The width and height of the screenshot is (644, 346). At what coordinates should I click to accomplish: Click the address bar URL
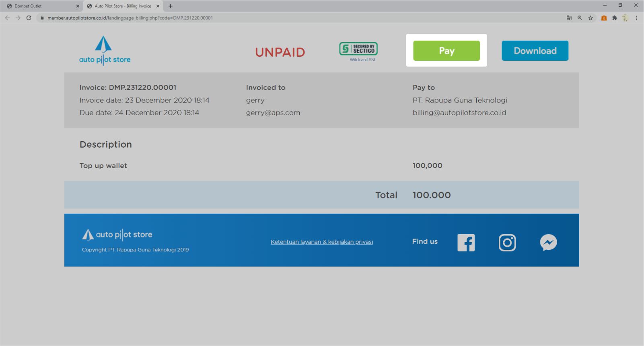coord(130,18)
